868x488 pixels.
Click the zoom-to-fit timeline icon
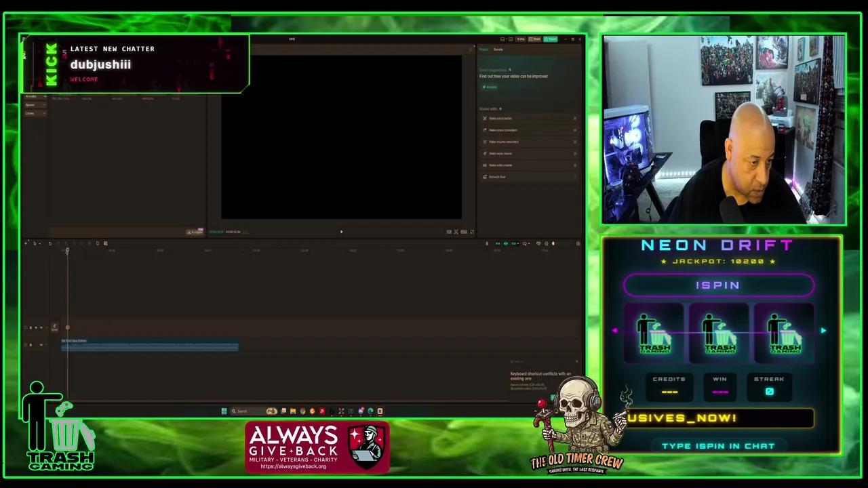pyautogui.click(x=578, y=243)
